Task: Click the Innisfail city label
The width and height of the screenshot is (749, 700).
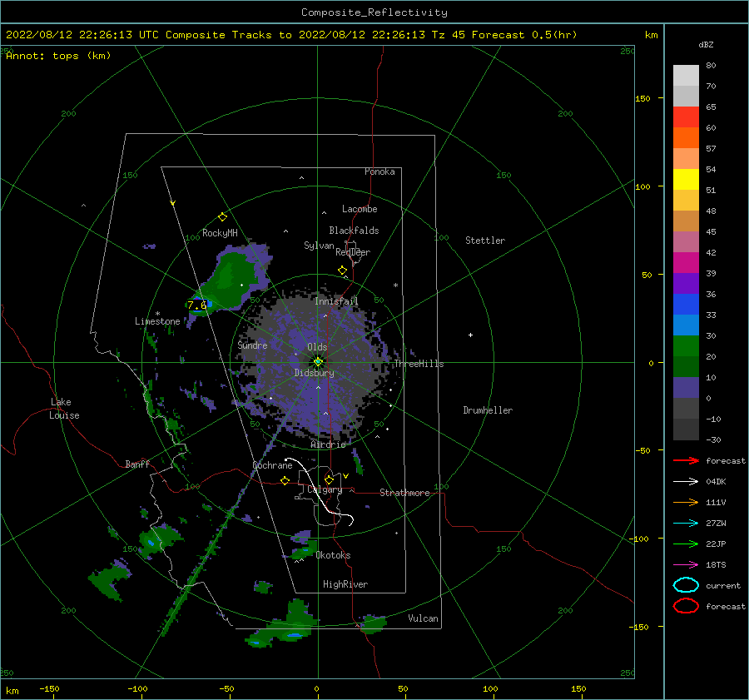Action: [x=336, y=301]
